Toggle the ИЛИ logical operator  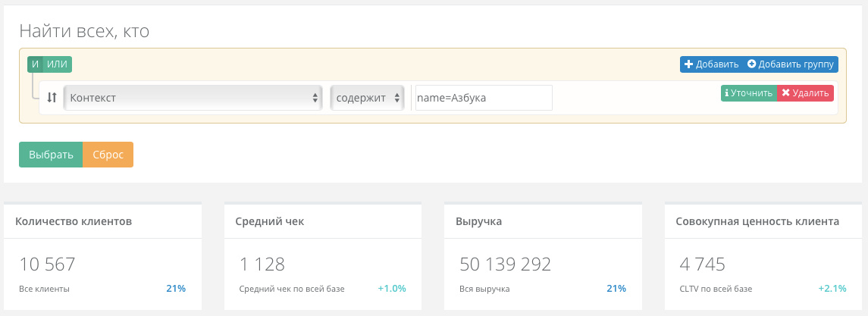click(x=57, y=64)
